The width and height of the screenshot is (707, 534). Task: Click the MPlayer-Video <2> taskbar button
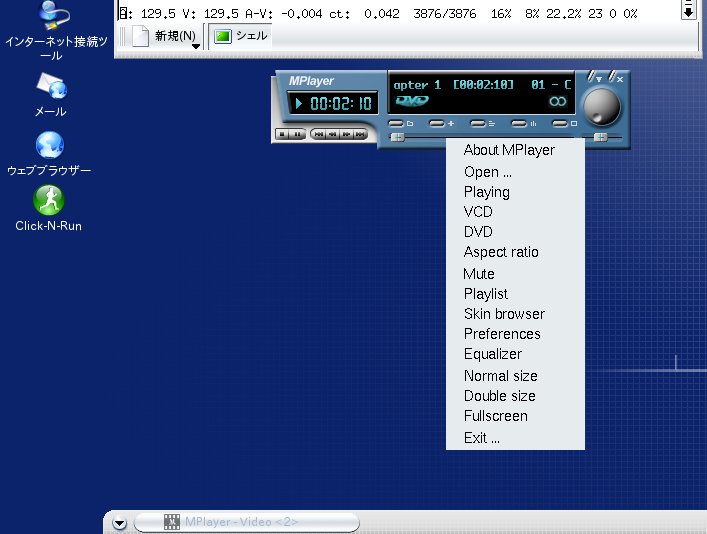[246, 522]
